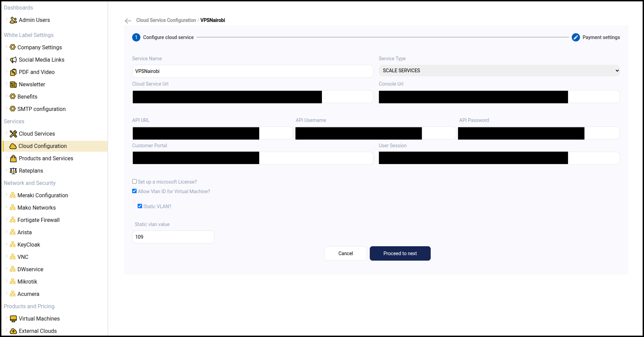Expand the chevron beside Company Settings

click(x=7, y=47)
